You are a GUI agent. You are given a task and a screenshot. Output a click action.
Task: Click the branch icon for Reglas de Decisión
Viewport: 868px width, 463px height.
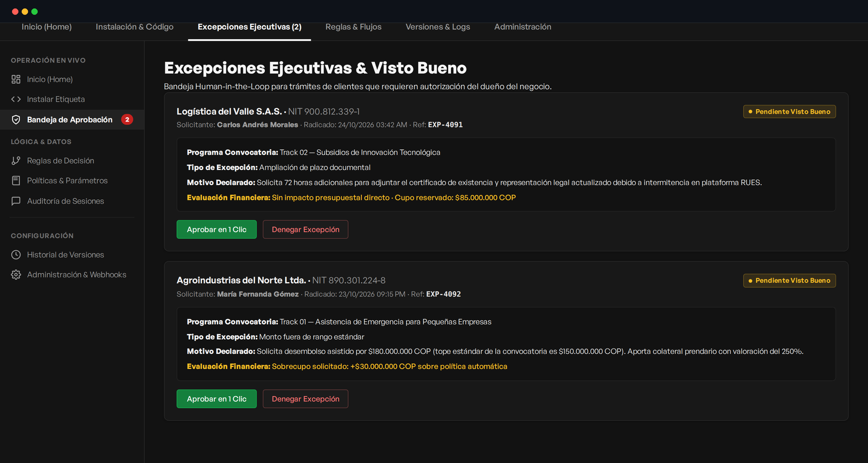(x=16, y=161)
